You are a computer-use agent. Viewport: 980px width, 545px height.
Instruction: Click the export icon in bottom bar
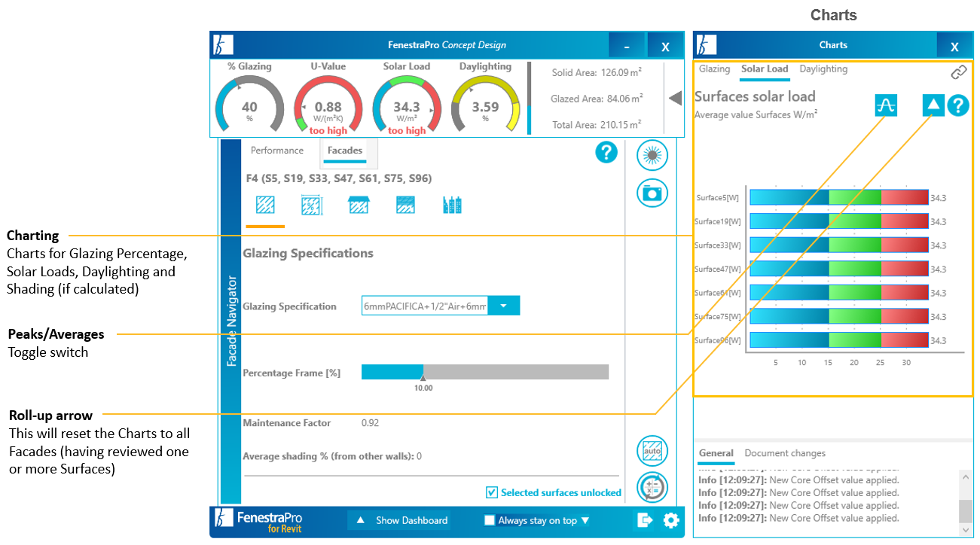644,520
